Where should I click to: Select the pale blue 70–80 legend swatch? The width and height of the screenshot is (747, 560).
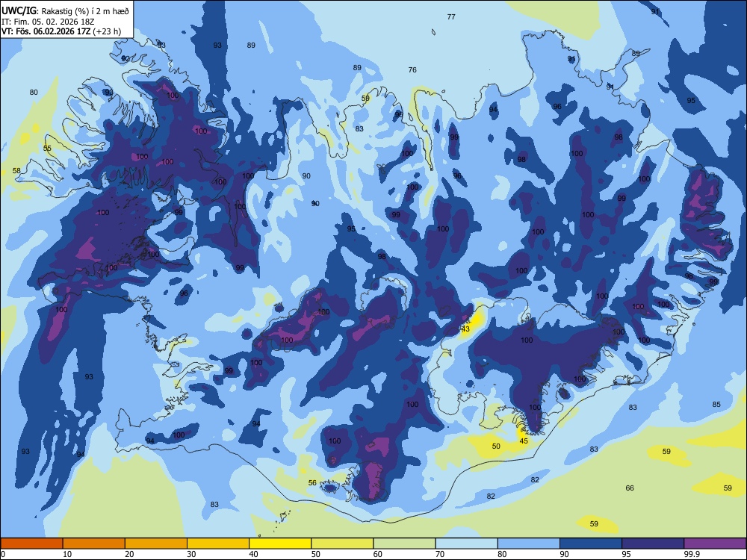point(466,544)
